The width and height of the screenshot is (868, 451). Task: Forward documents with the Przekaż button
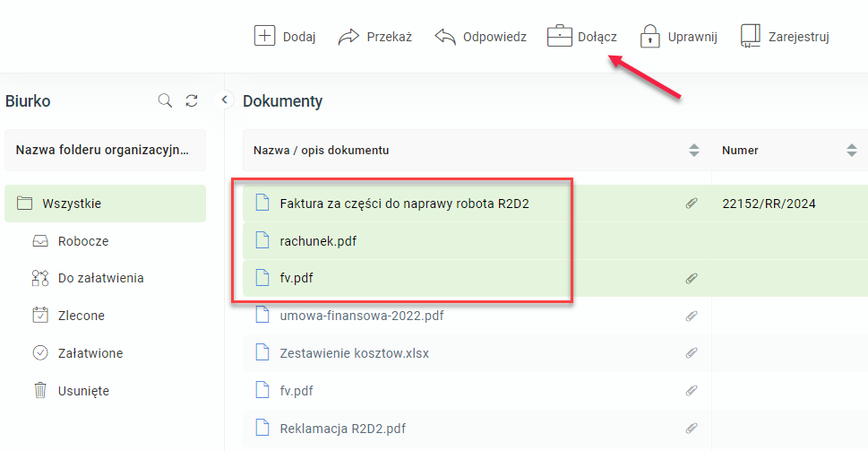374,37
